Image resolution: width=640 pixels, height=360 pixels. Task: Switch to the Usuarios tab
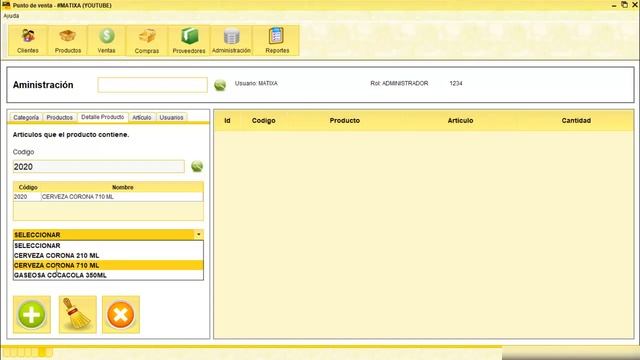click(x=171, y=118)
